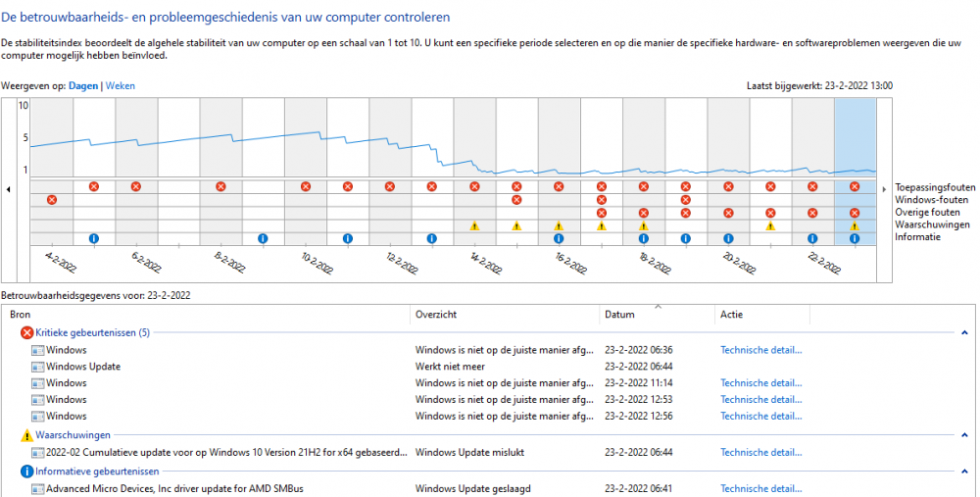Click the red Kritieke gebeurtenissen group icon

pyautogui.click(x=26, y=333)
